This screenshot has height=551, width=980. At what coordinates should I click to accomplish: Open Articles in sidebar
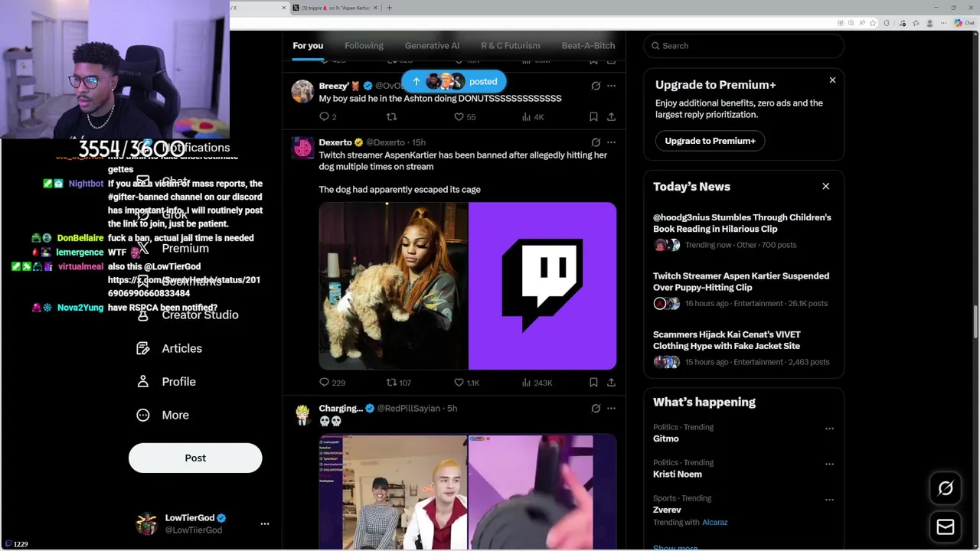click(181, 348)
